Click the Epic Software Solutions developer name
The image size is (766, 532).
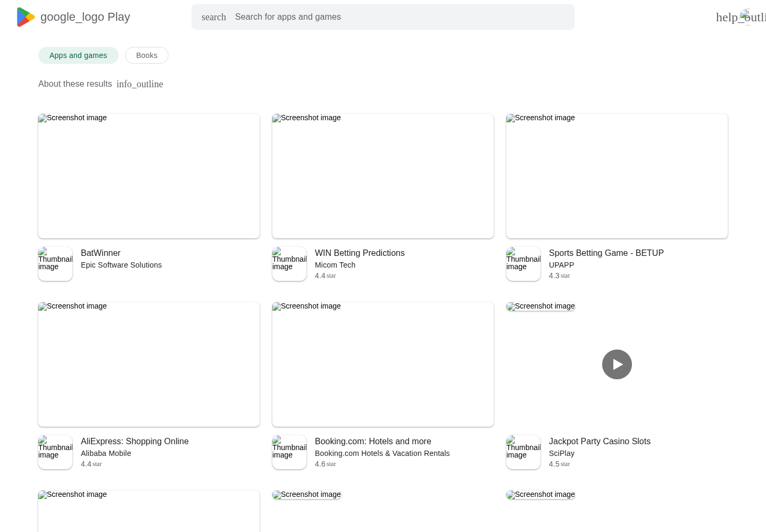tap(121, 265)
